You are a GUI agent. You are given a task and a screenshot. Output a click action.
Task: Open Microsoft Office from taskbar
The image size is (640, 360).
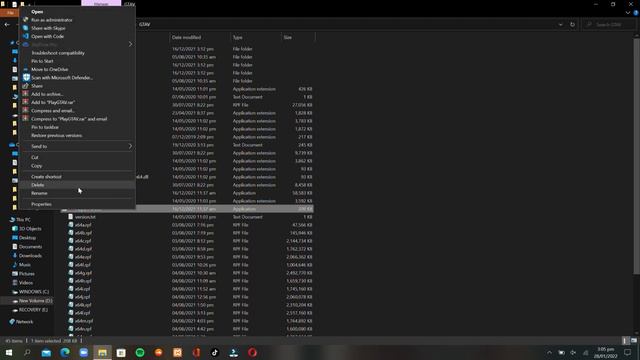pos(196,352)
